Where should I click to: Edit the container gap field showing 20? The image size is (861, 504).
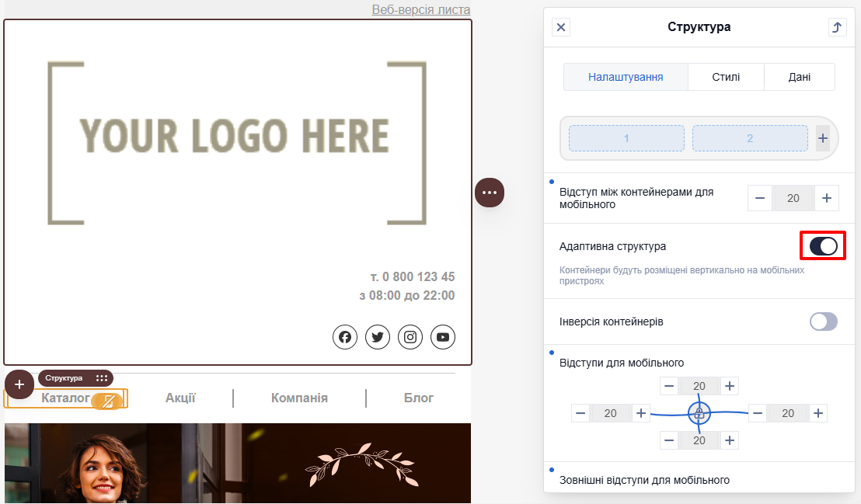(x=793, y=198)
